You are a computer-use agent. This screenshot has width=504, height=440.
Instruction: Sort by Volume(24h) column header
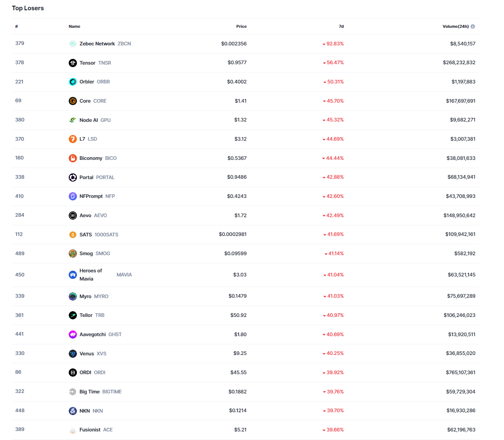pos(455,27)
